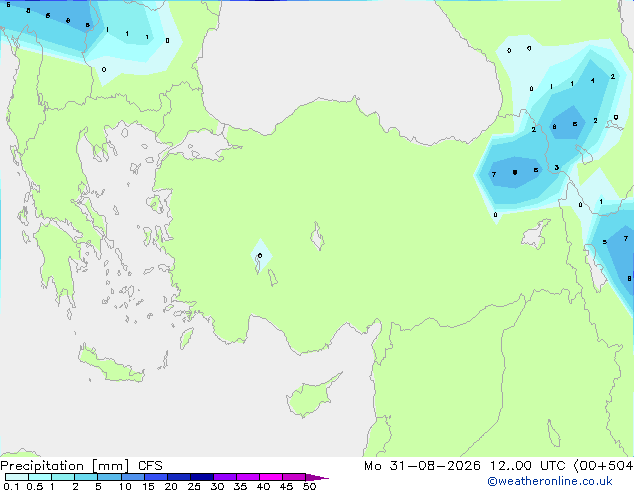Click the legend value '45'
This screenshot has height=490, width=634.
point(286,486)
